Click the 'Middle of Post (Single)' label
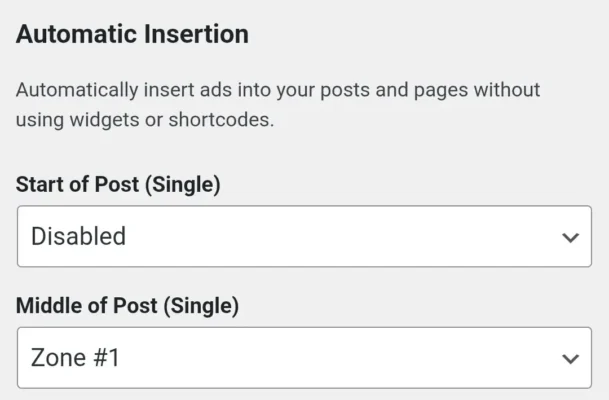The width and height of the screenshot is (609, 400). tap(127, 305)
